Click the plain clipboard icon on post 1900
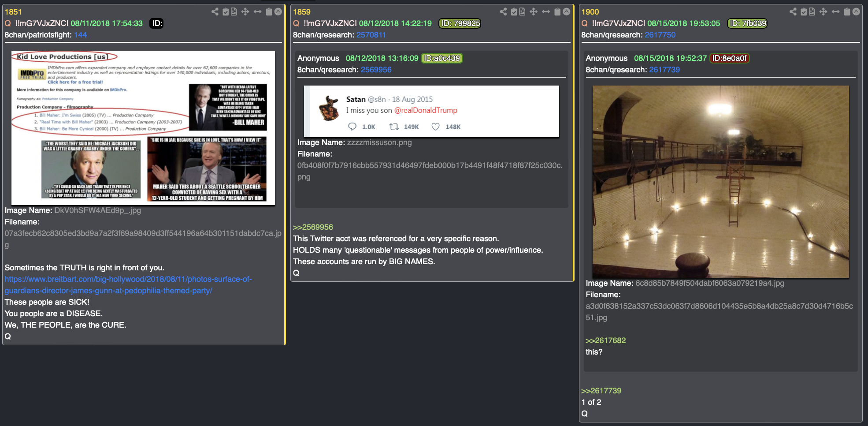868x426 pixels. (847, 11)
